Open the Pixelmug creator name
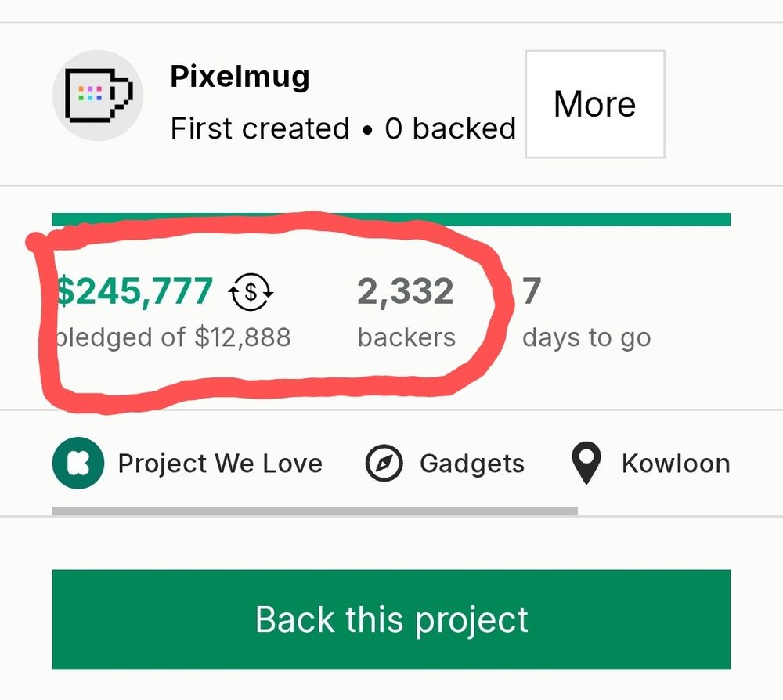The height and width of the screenshot is (700, 783). (x=240, y=77)
